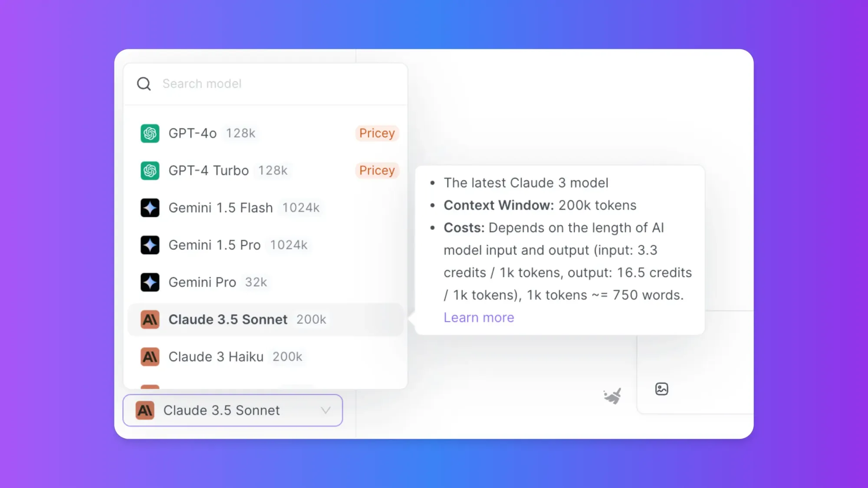This screenshot has height=488, width=868.
Task: Click the GPT-4o OpenAI icon
Action: tap(150, 133)
